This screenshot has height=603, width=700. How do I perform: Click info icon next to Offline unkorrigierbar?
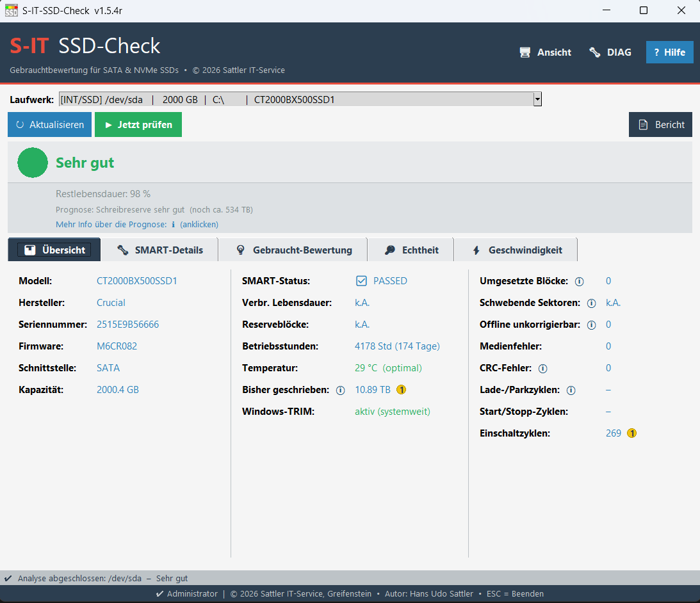click(591, 325)
